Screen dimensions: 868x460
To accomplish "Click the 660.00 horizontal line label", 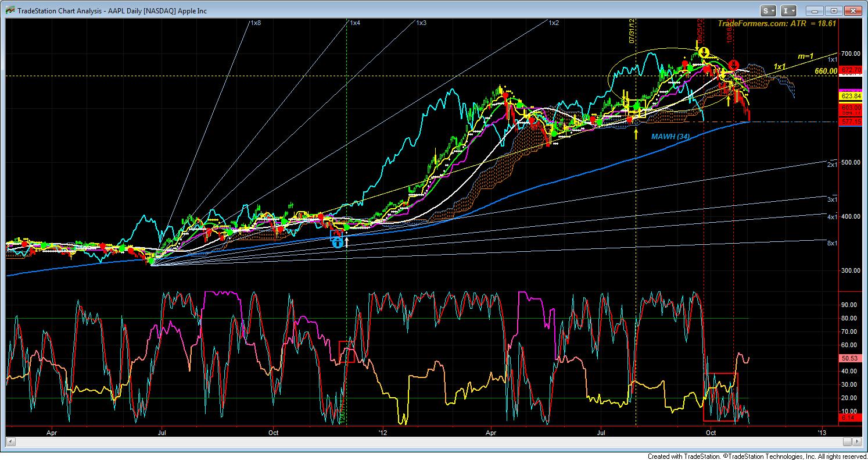I will click(826, 71).
